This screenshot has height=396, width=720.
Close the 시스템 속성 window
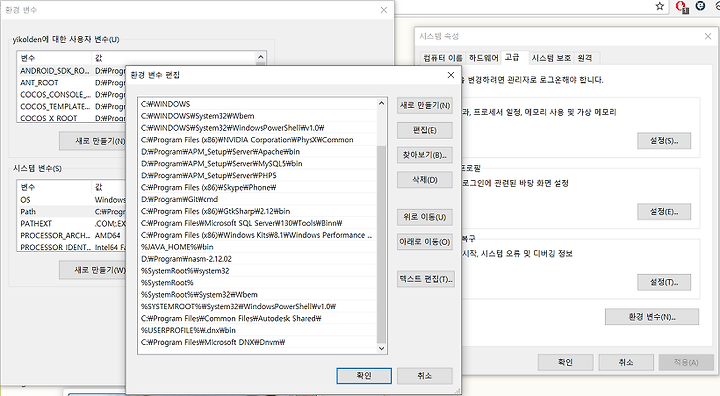pyautogui.click(x=708, y=36)
